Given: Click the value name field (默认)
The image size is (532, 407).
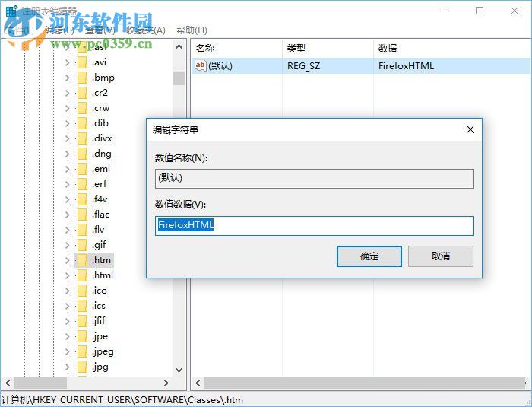Looking at the screenshot, I should coord(315,179).
